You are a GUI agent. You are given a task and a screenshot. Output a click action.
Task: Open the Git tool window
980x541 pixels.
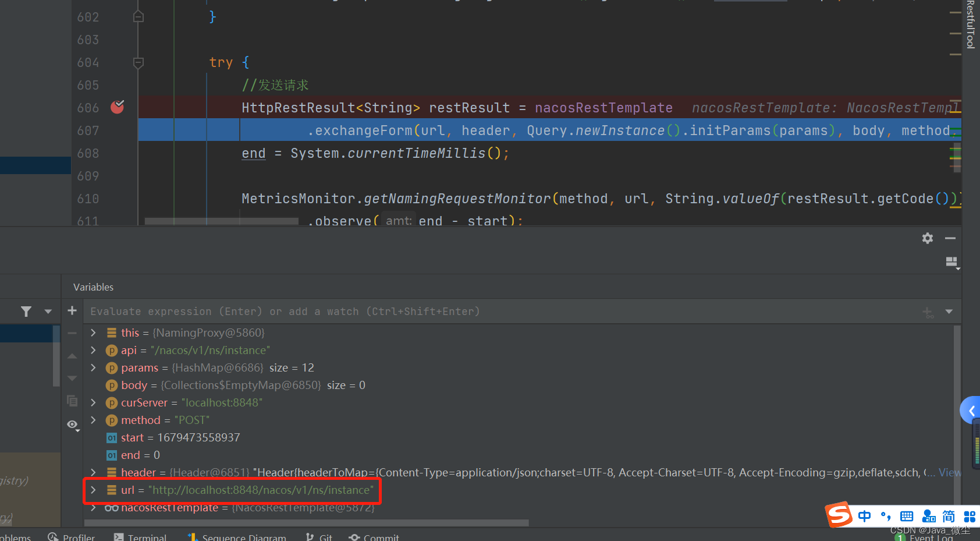[x=319, y=536]
